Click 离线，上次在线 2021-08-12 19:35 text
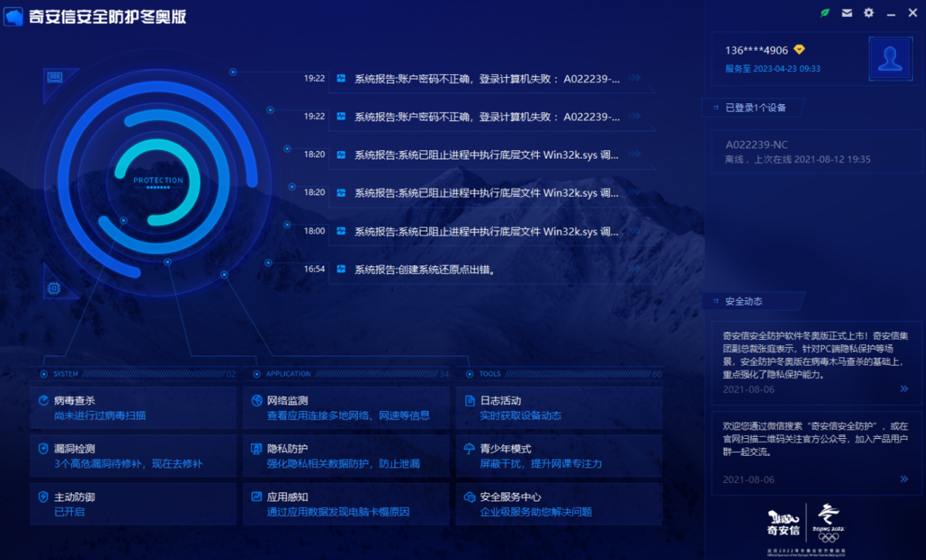The height and width of the screenshot is (560, 926). coord(798,160)
